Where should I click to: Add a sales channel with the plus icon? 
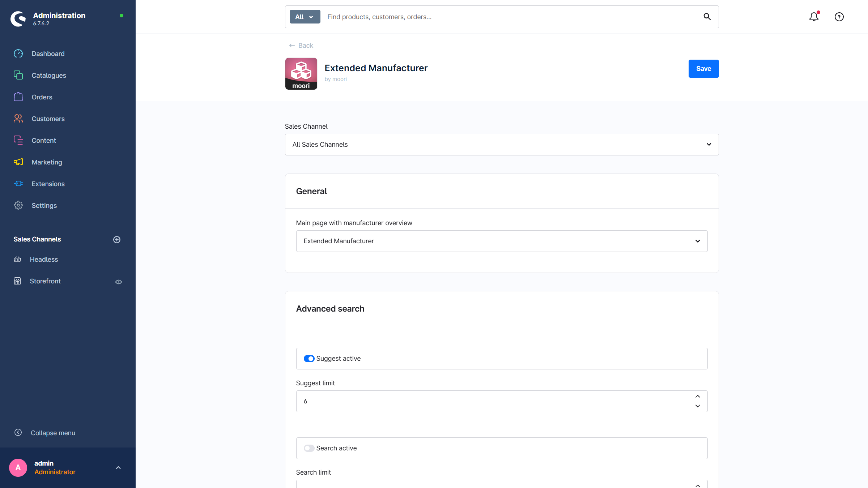(x=116, y=240)
